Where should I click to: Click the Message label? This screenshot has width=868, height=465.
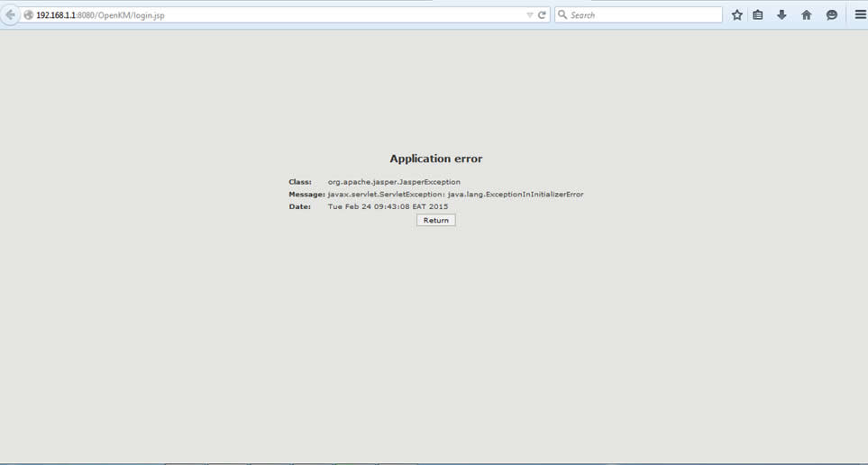[306, 195]
